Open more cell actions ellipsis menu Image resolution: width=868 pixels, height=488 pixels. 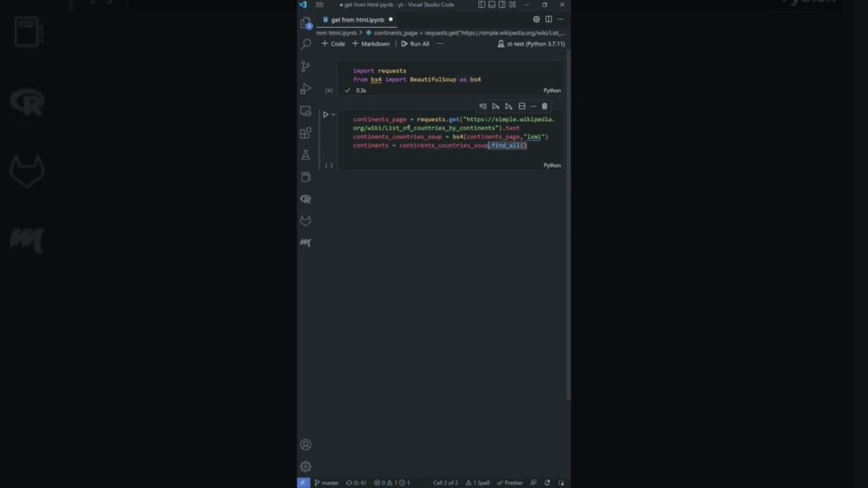pos(533,107)
